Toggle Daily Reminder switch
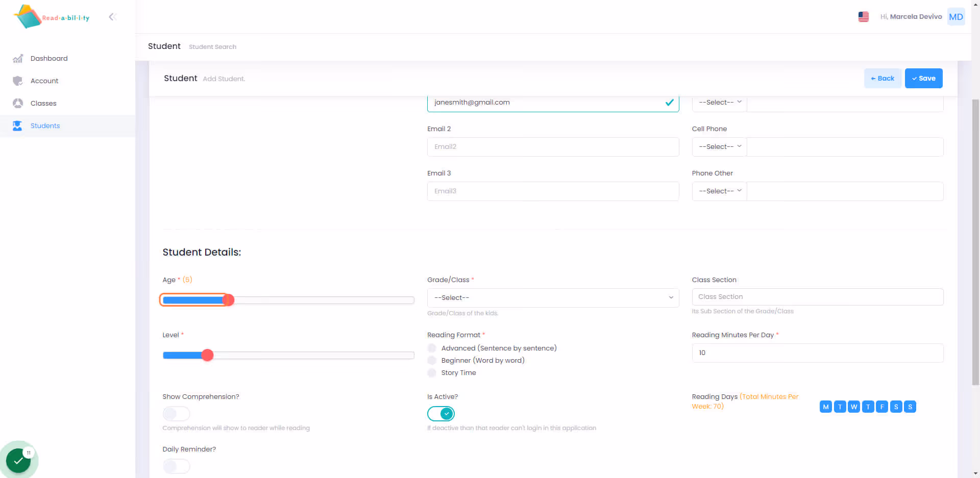The image size is (980, 478). (x=176, y=466)
